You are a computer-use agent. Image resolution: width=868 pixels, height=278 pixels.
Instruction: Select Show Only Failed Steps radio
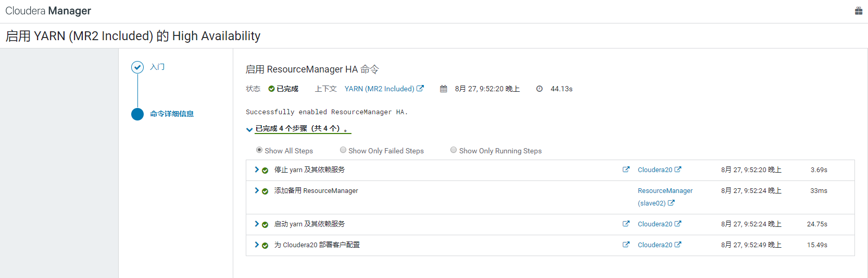pos(343,150)
